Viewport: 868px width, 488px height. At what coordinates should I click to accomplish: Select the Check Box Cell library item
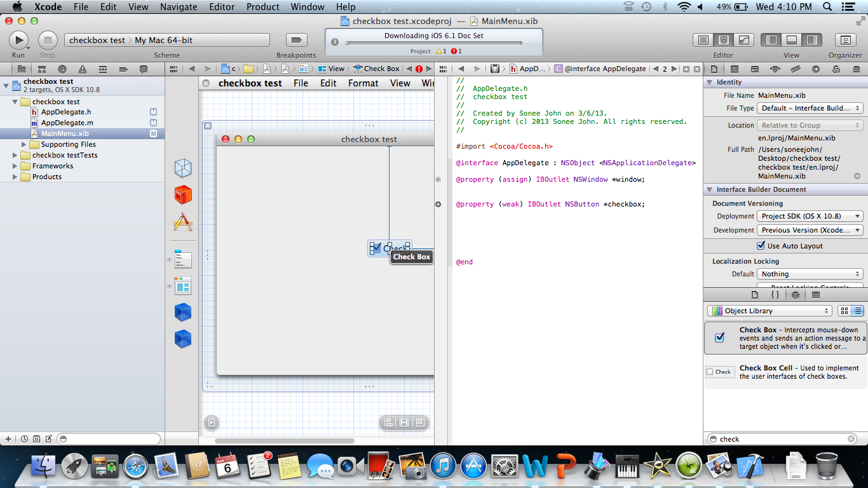[x=785, y=372]
